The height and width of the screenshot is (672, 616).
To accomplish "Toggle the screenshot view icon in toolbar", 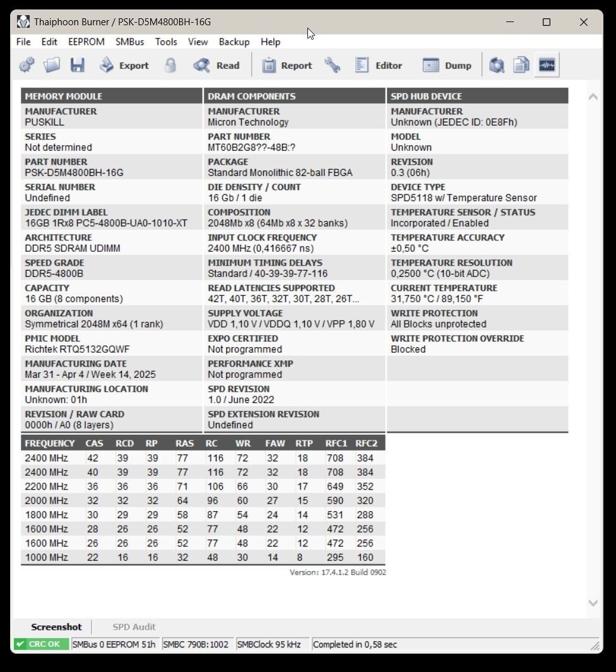I will tap(547, 65).
